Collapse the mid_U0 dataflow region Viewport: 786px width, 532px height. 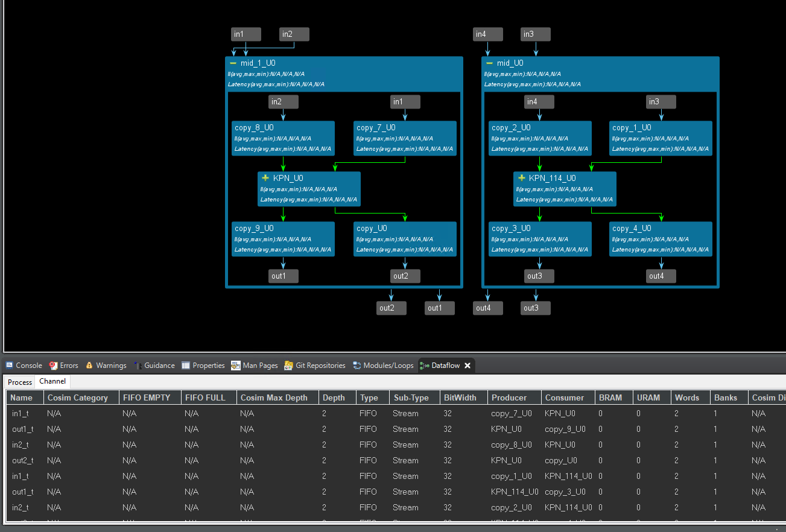click(x=489, y=63)
